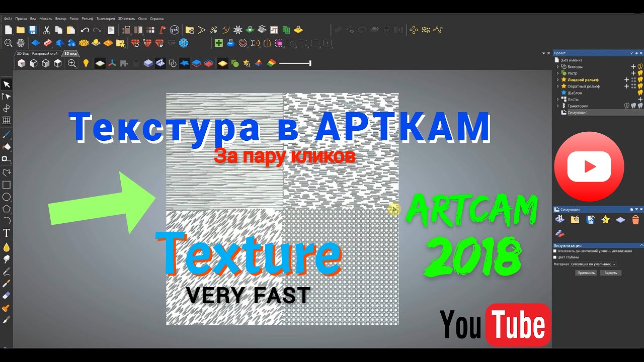Click the New Model file icon
This screenshot has width=644, height=362.
pyautogui.click(x=9, y=30)
